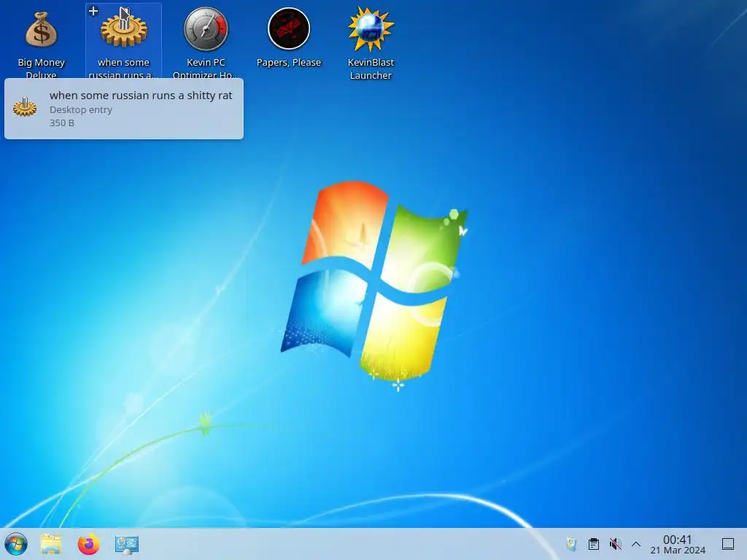The width and height of the screenshot is (747, 560).
Task: Click the recycle bin tray icon
Action: click(571, 544)
